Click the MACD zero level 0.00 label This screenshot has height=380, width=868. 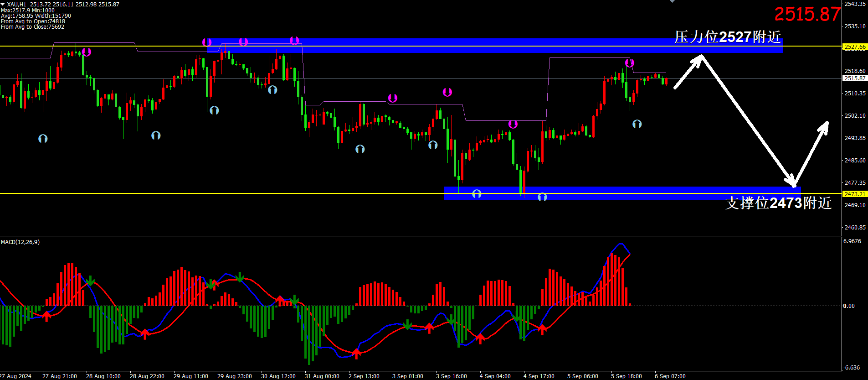click(849, 306)
